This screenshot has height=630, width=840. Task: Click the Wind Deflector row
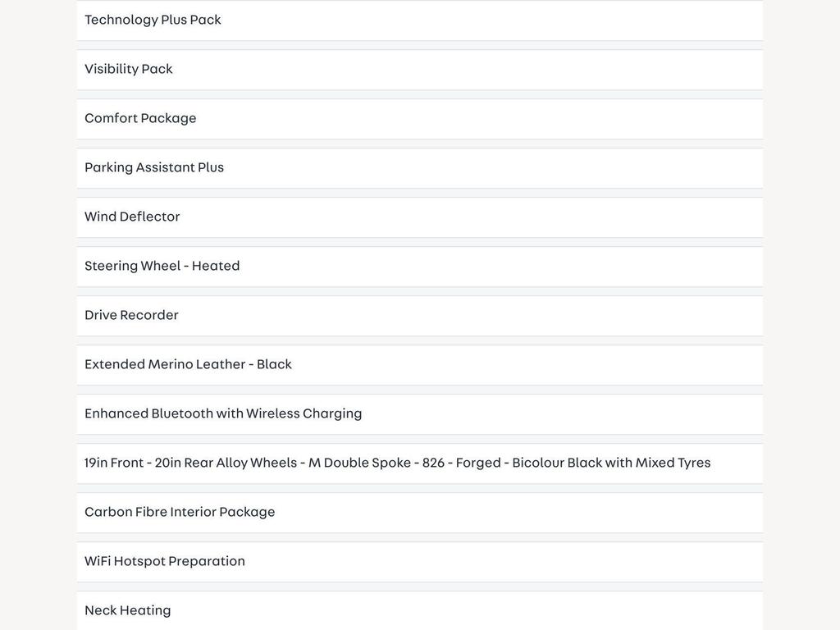(420, 217)
